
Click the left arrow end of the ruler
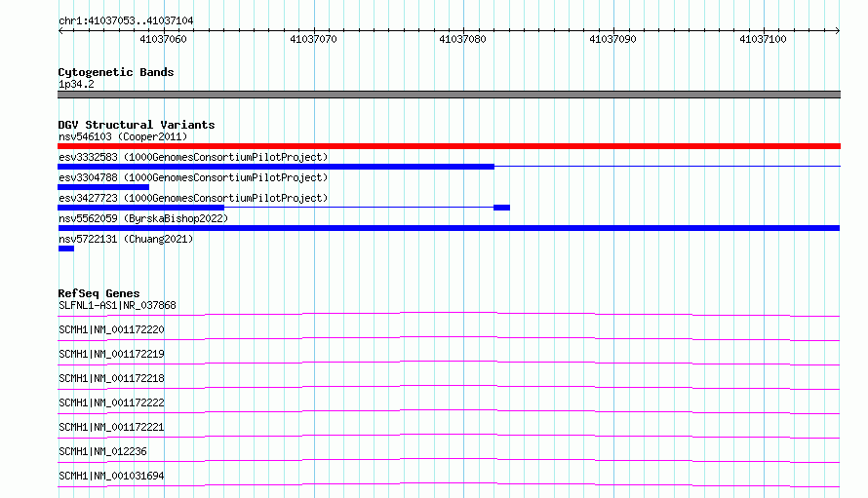pyautogui.click(x=60, y=30)
